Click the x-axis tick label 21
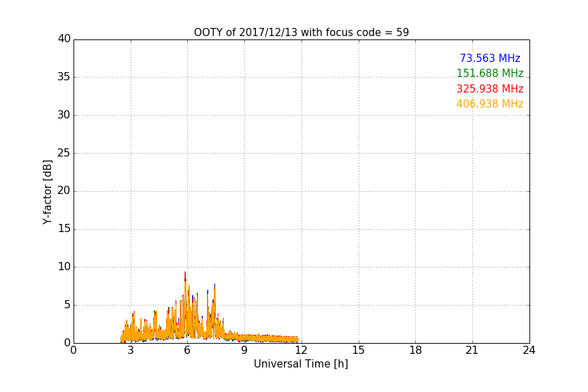Image resolution: width=588 pixels, height=392 pixels. (x=472, y=350)
